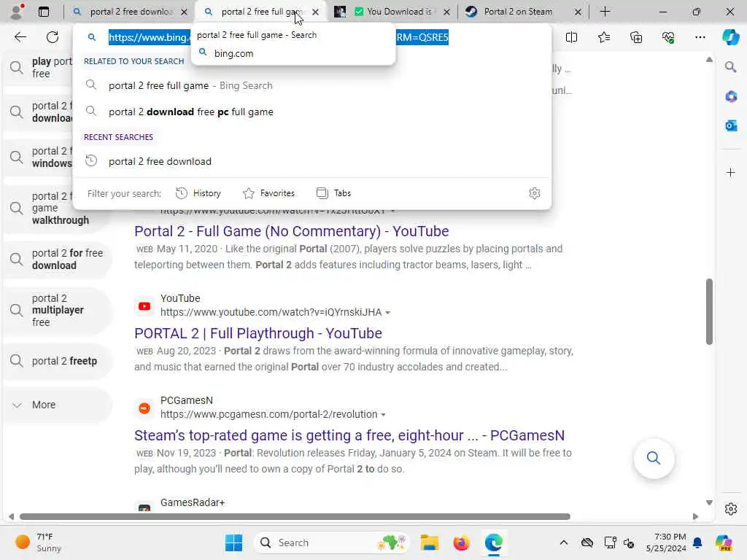747x560 pixels.
Task: Add app to sidebar plus
Action: click(x=730, y=172)
